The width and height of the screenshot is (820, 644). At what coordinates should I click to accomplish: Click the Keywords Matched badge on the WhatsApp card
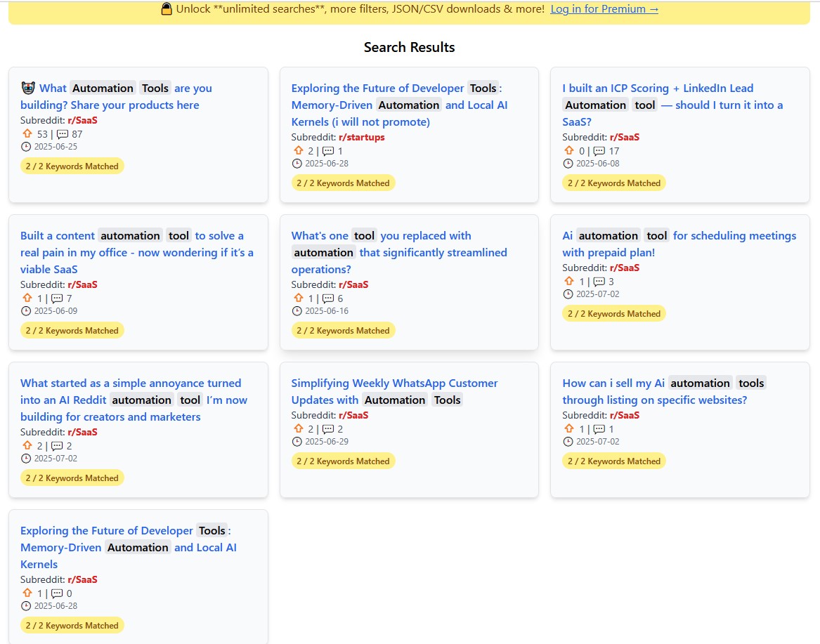[343, 461]
